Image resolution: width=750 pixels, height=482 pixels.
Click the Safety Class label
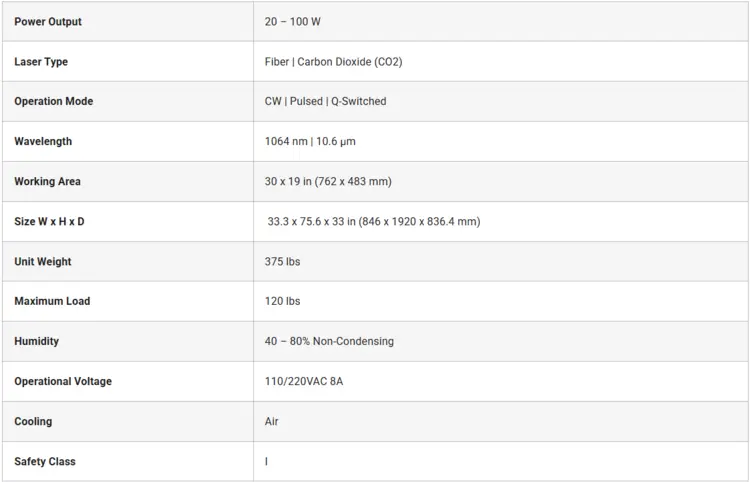point(45,461)
